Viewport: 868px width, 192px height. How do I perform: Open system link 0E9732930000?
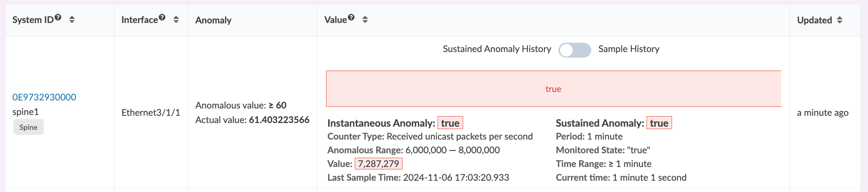pos(44,97)
